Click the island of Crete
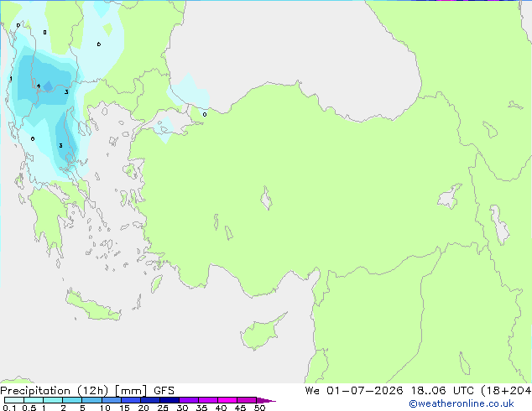Viewport: 532px width, 411px height. click(93, 306)
